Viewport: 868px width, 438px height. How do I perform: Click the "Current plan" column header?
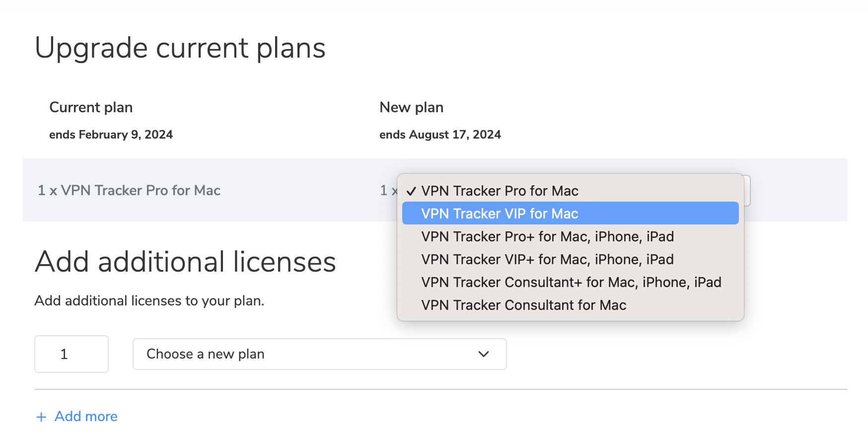pos(91,107)
